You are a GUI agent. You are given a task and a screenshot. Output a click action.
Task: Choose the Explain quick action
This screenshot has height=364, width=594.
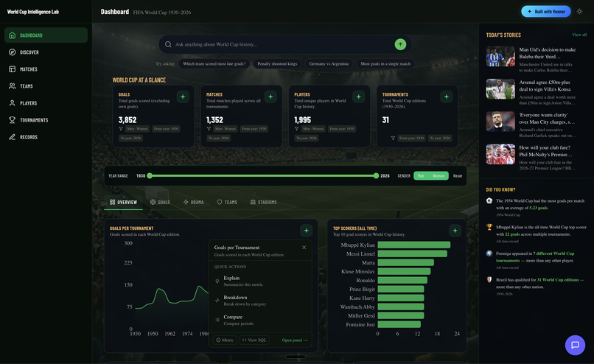tap(261, 281)
